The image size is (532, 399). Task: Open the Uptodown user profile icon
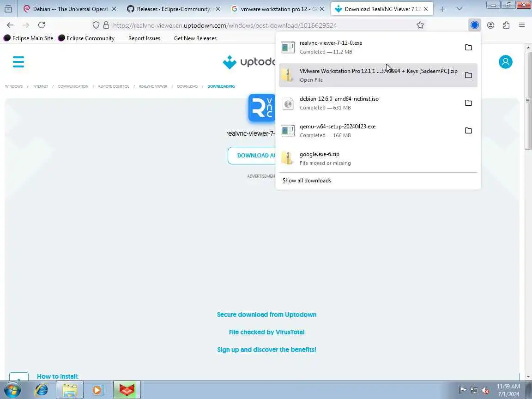pyautogui.click(x=505, y=62)
